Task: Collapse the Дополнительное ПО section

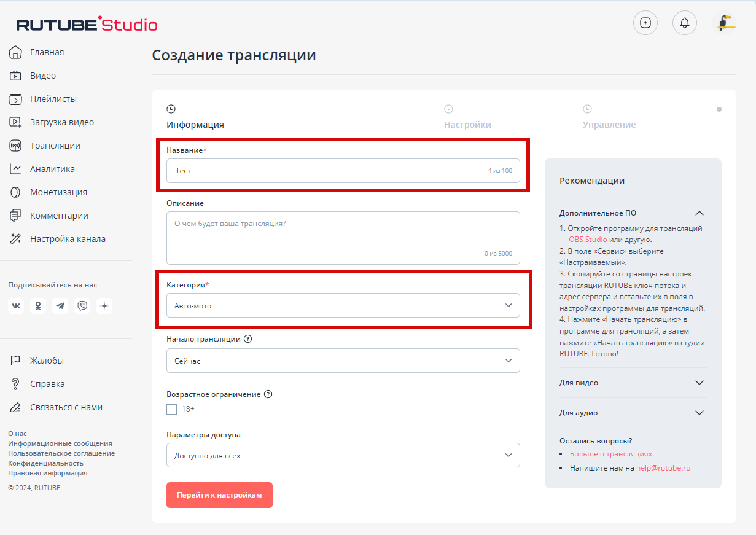Action: [x=699, y=213]
